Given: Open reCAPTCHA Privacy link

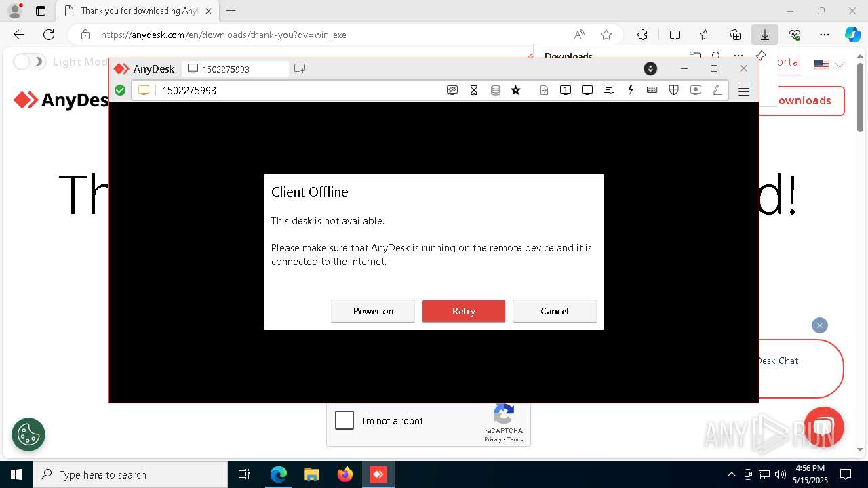Looking at the screenshot, I should 493,439.
